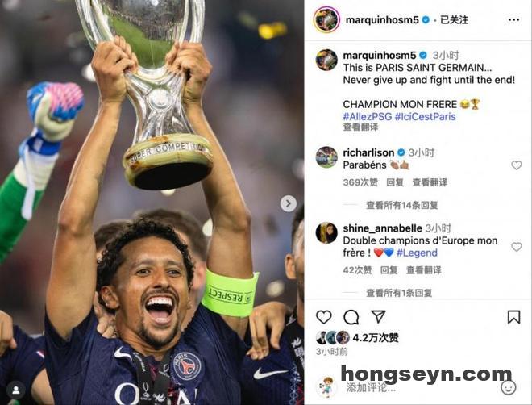The image size is (532, 405).
Task: Open three-dot more options menu
Action: coord(513,20)
